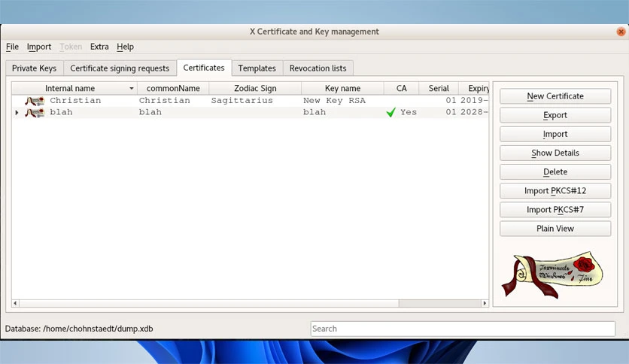The width and height of the screenshot is (629, 364).
Task: Click the certificate icon beside Christian
Action: tap(35, 101)
